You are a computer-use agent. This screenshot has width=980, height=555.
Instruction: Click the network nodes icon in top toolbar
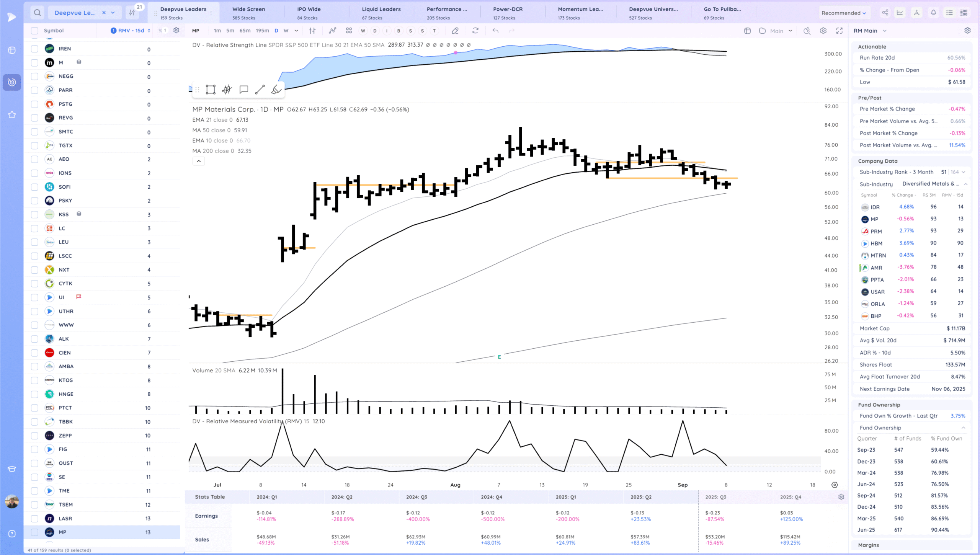tap(916, 13)
